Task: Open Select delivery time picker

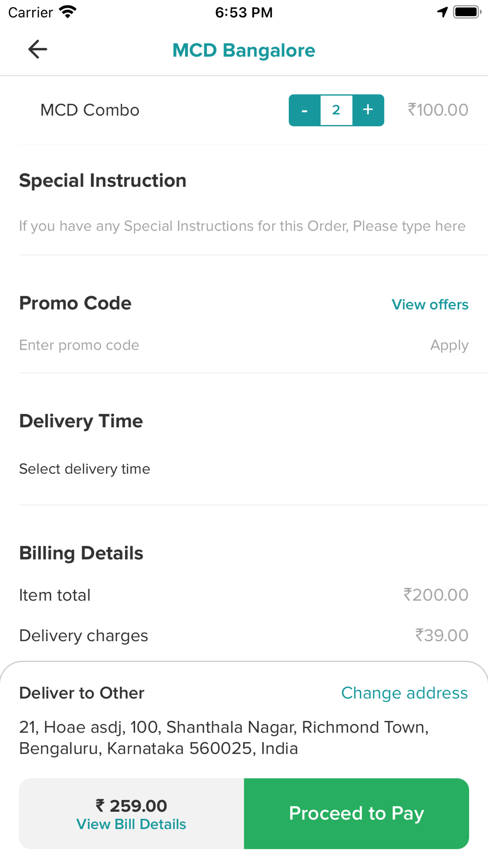Action: pyautogui.click(x=84, y=469)
